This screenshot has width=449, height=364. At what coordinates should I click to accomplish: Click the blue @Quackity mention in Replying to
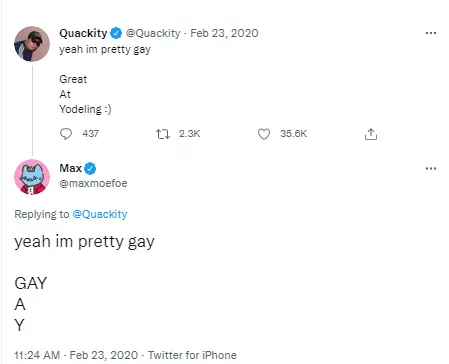(x=100, y=214)
